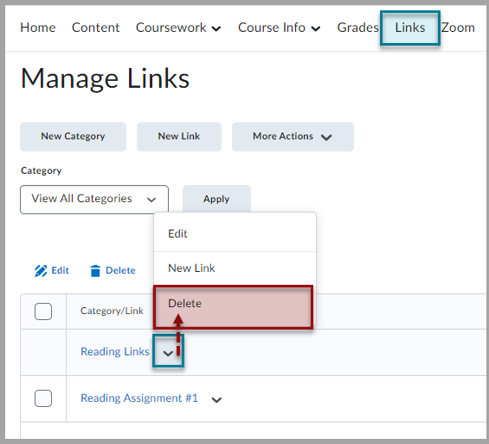
Task: Toggle the select-all checkbox in the table header
Action: point(43,311)
